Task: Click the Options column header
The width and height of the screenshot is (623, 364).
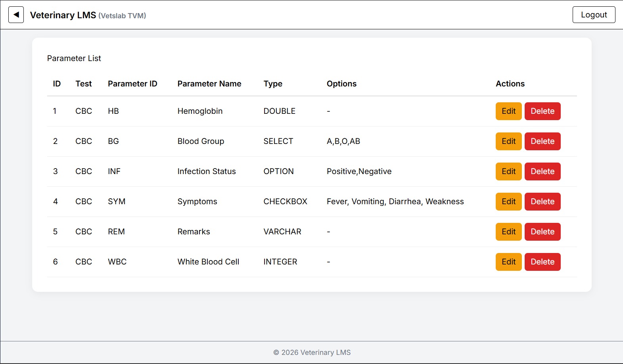Action: (x=341, y=84)
